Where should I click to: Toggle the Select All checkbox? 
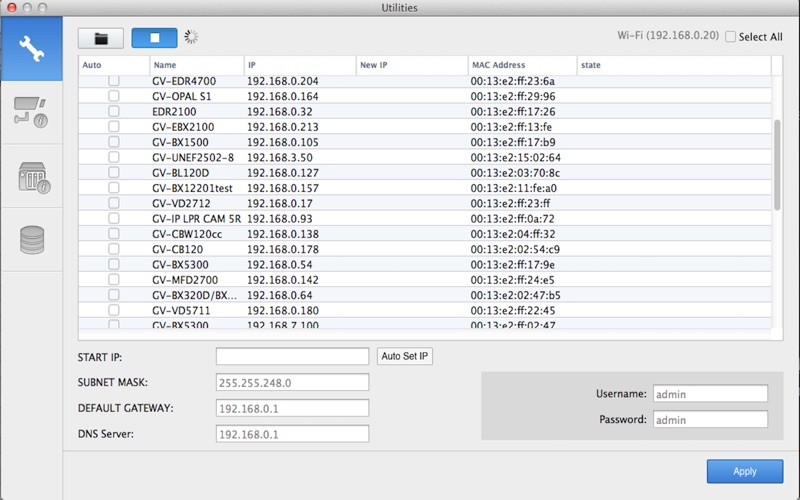click(731, 37)
